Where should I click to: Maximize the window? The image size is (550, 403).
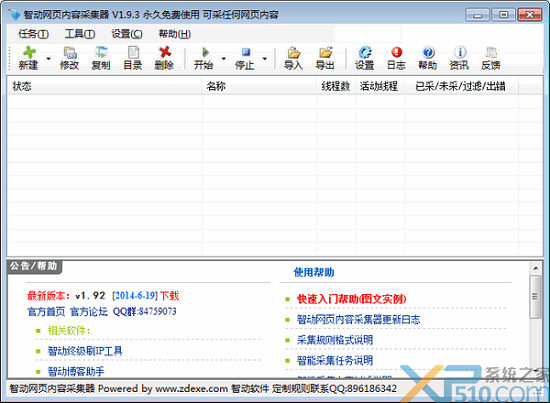tap(503, 15)
